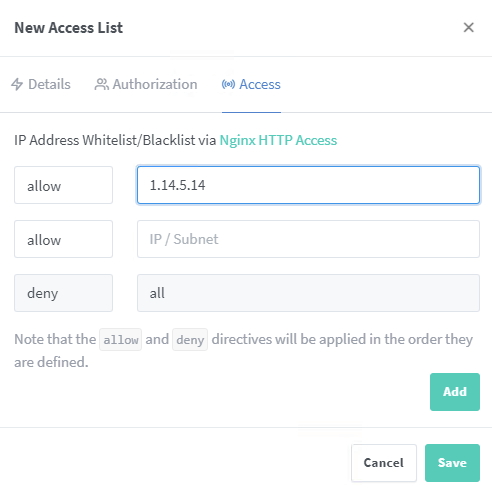Save the access list
Image resolution: width=492 pixels, height=496 pixels.
coord(452,463)
